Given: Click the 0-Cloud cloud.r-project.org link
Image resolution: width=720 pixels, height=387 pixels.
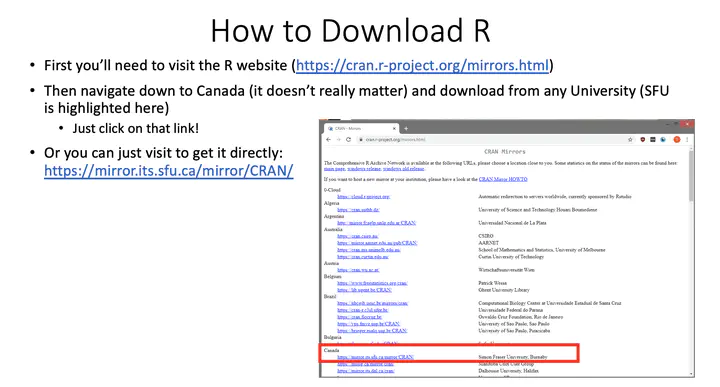Looking at the screenshot, I should pyautogui.click(x=363, y=196).
